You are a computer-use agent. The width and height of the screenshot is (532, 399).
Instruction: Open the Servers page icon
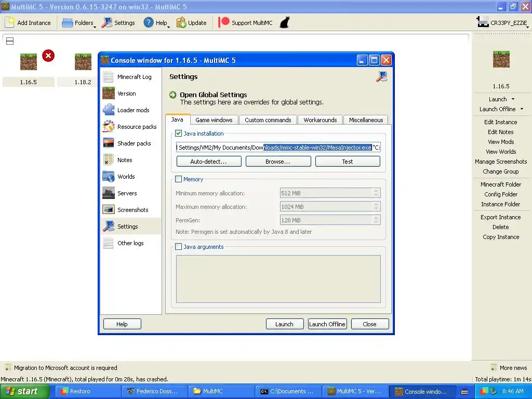108,193
